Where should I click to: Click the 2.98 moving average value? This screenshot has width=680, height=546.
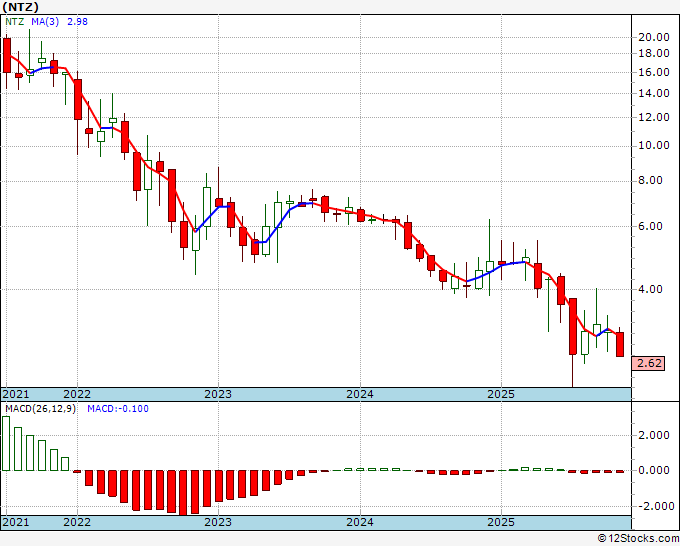point(77,21)
